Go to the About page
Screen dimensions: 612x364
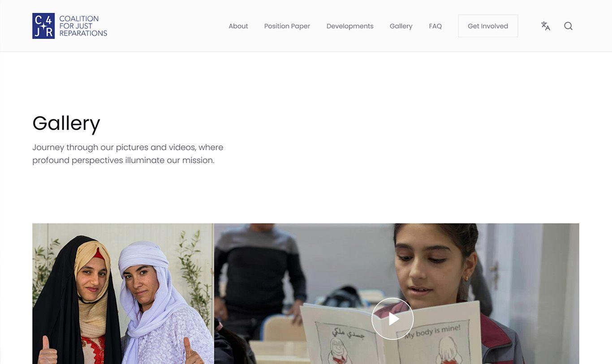(x=238, y=26)
